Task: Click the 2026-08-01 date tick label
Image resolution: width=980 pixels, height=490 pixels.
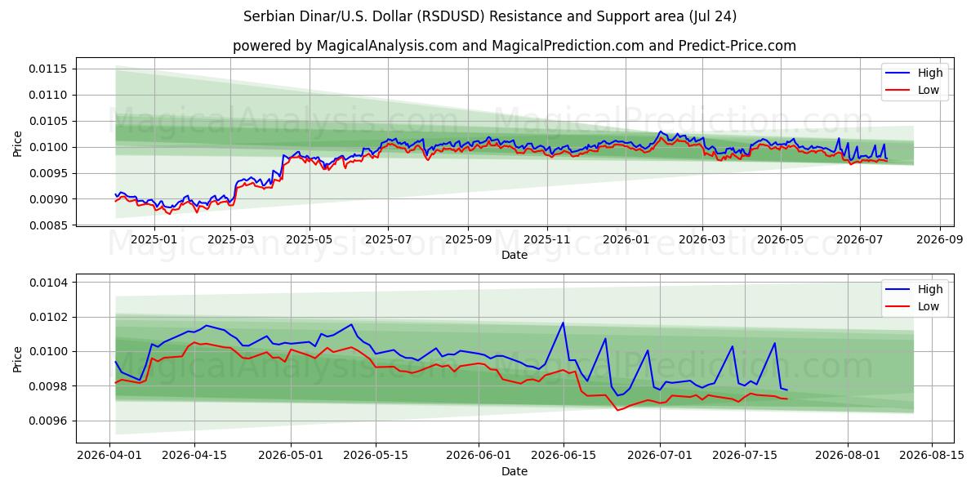Action: tap(847, 456)
